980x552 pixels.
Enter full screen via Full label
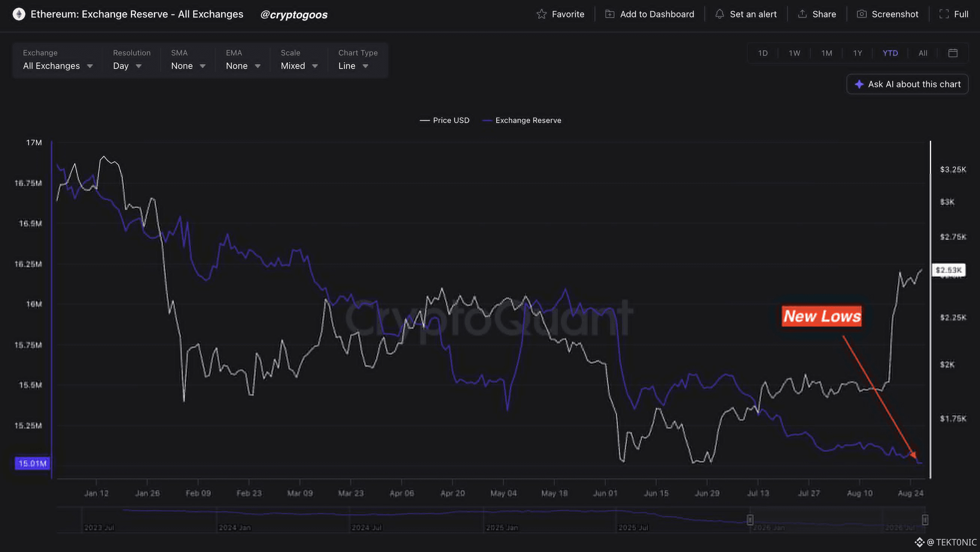pyautogui.click(x=961, y=14)
